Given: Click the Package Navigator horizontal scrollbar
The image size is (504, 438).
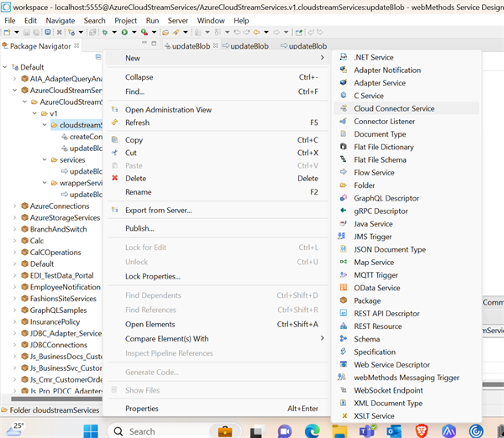Looking at the screenshot, I should pyautogui.click(x=56, y=399).
